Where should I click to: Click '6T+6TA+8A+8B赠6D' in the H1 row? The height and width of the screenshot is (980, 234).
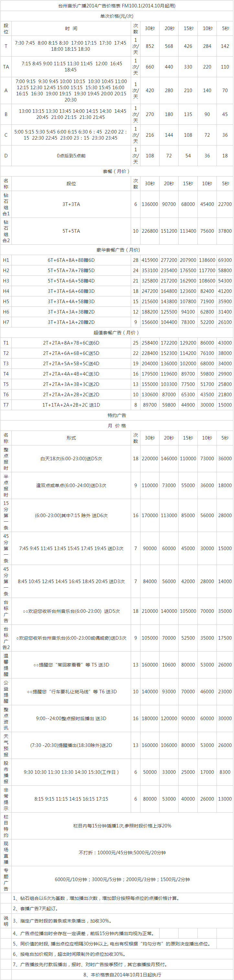[71, 260]
